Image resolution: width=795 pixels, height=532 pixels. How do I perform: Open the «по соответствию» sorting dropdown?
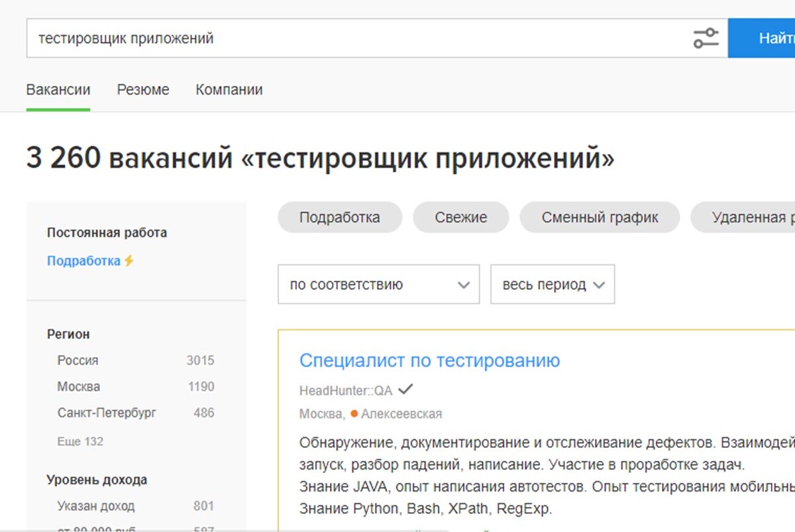point(378,284)
